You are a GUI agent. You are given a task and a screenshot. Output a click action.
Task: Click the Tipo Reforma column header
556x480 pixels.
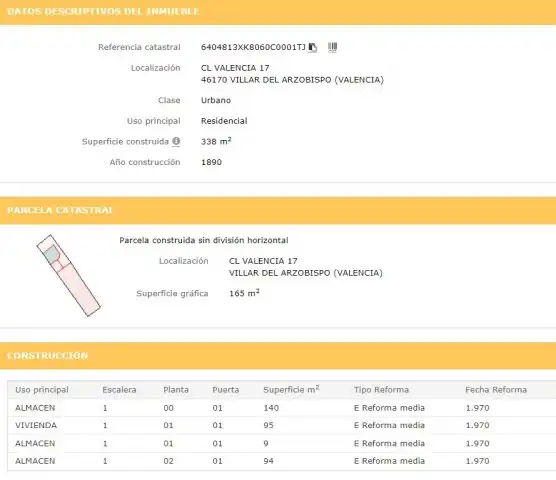[x=381, y=390]
